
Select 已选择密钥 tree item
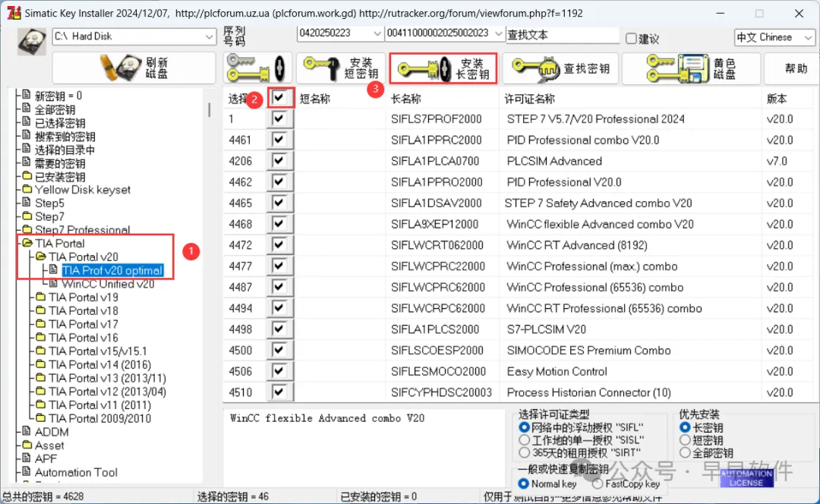click(x=60, y=123)
